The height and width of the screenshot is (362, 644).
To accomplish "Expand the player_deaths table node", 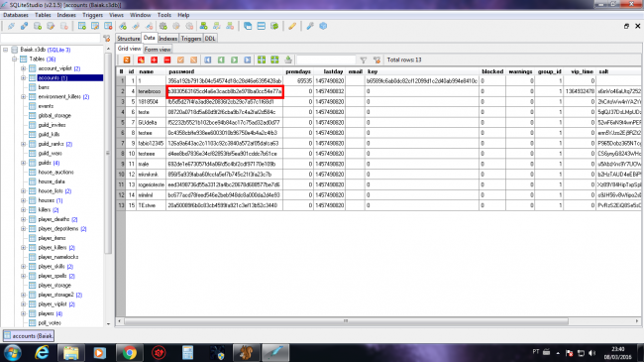I will click(24, 219).
